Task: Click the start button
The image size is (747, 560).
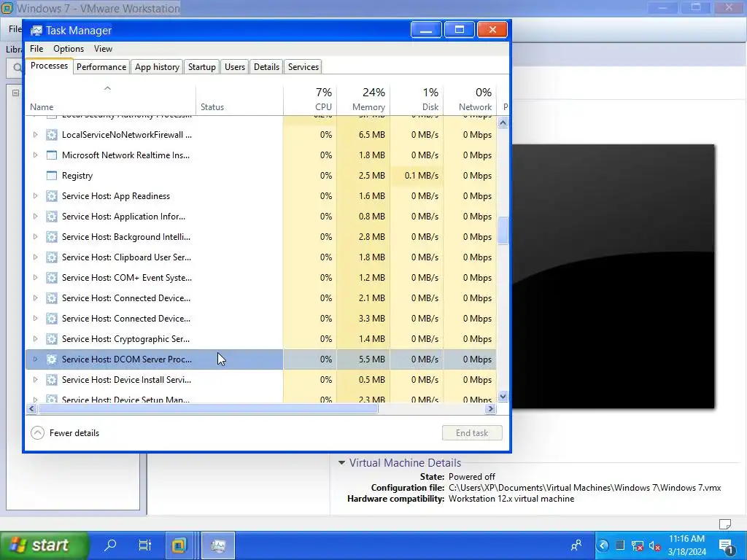Action: click(44, 545)
